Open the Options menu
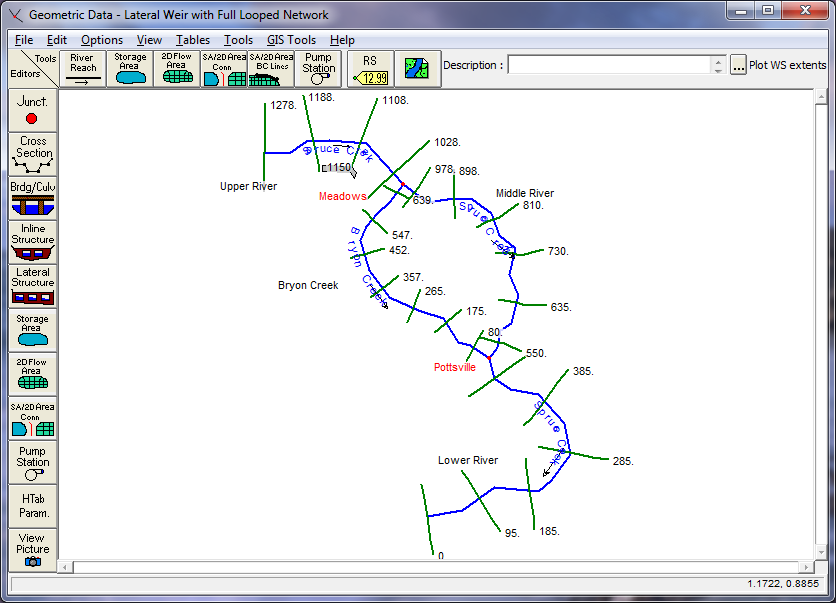The height and width of the screenshot is (603, 836). click(102, 40)
